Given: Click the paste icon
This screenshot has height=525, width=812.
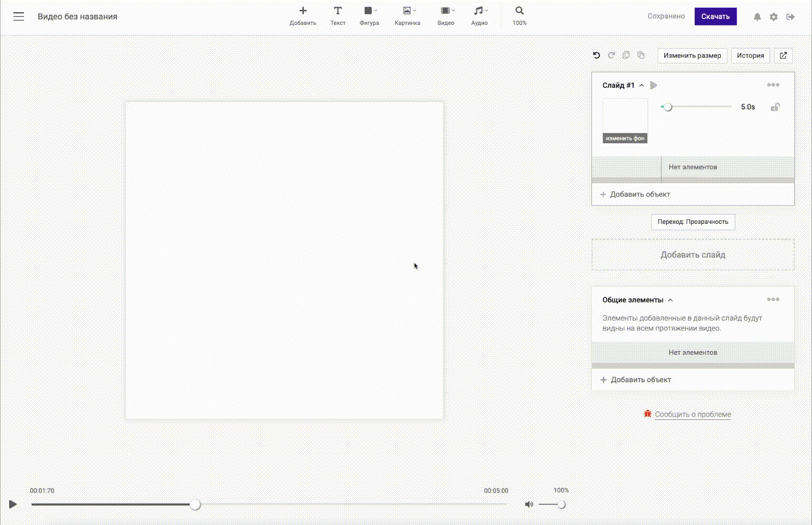Looking at the screenshot, I should pyautogui.click(x=641, y=55).
